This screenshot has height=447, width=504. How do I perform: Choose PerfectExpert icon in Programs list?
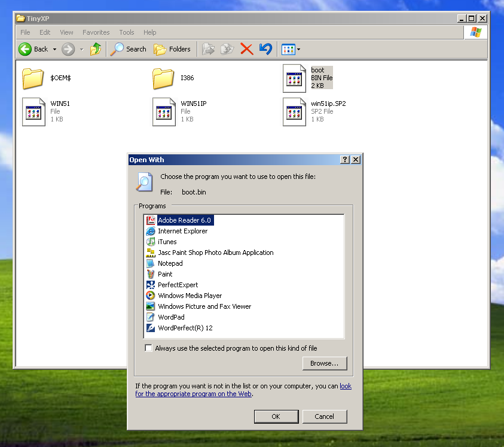(151, 285)
